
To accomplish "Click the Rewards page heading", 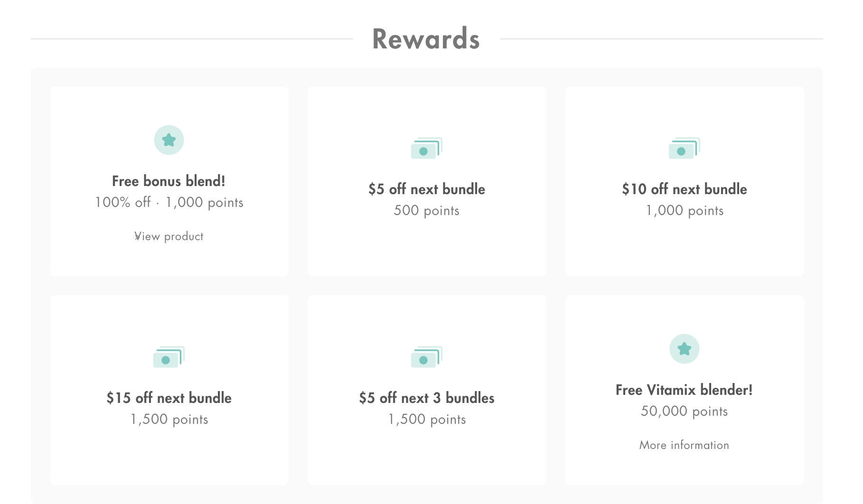I will pyautogui.click(x=426, y=39).
